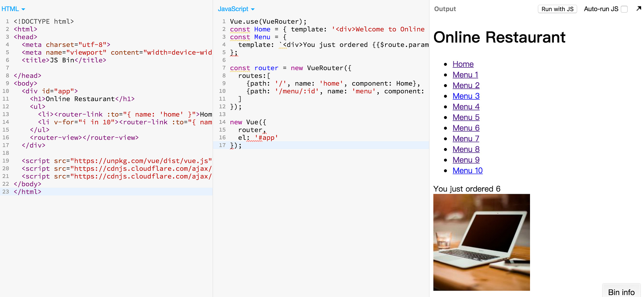Open the Home link in the output
The image size is (644, 297).
(x=463, y=64)
